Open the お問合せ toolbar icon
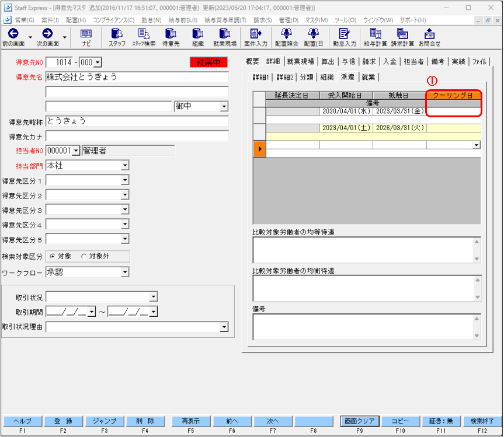504x437 pixels. pos(429,33)
